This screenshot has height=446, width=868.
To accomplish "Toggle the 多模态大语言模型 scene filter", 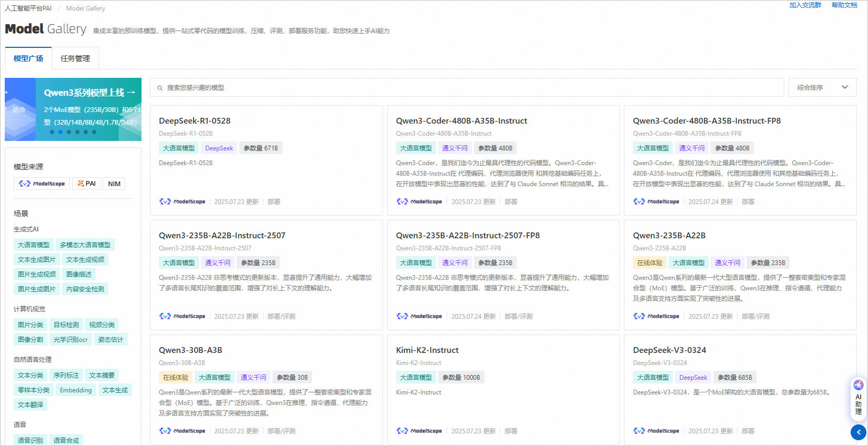I will [85, 245].
